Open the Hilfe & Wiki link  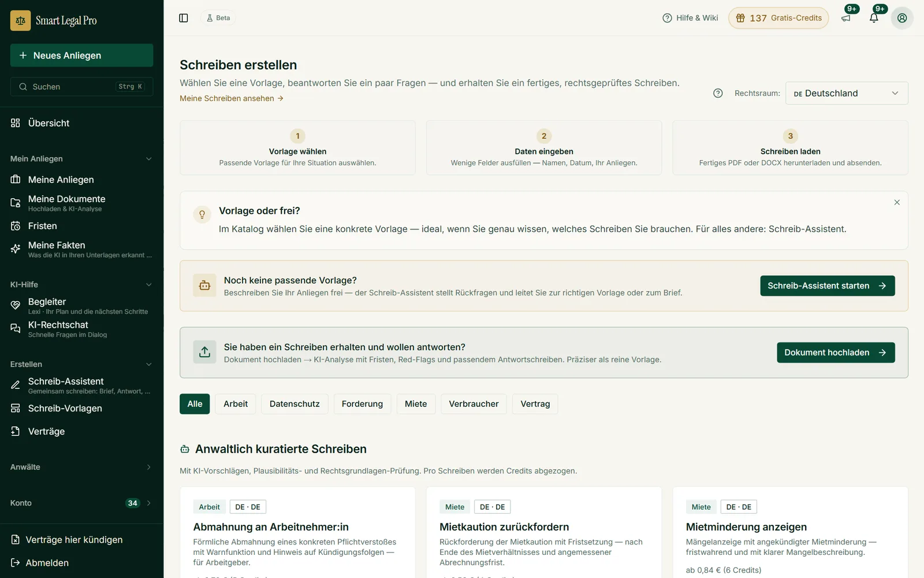[690, 18]
